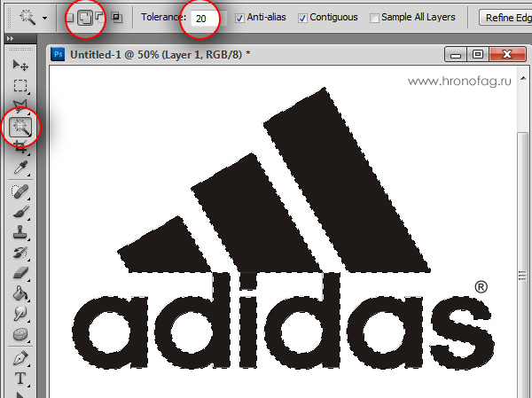Select the Rectangular Marquee tool
This screenshot has height=398, width=532.
(x=20, y=85)
